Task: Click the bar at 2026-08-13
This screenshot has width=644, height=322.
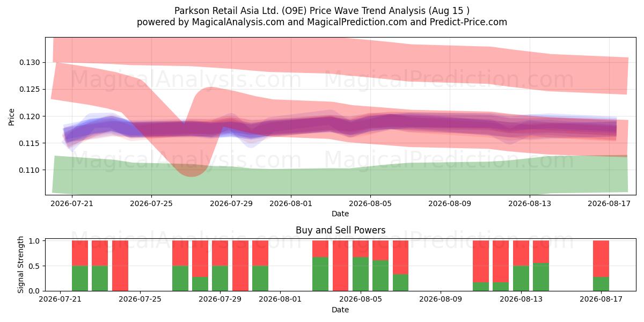Action: pyautogui.click(x=521, y=266)
